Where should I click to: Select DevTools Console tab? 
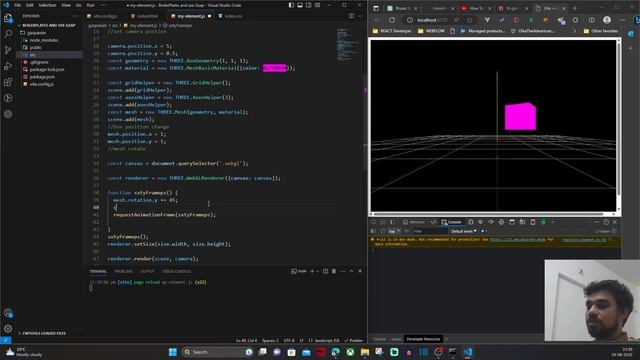[451, 222]
